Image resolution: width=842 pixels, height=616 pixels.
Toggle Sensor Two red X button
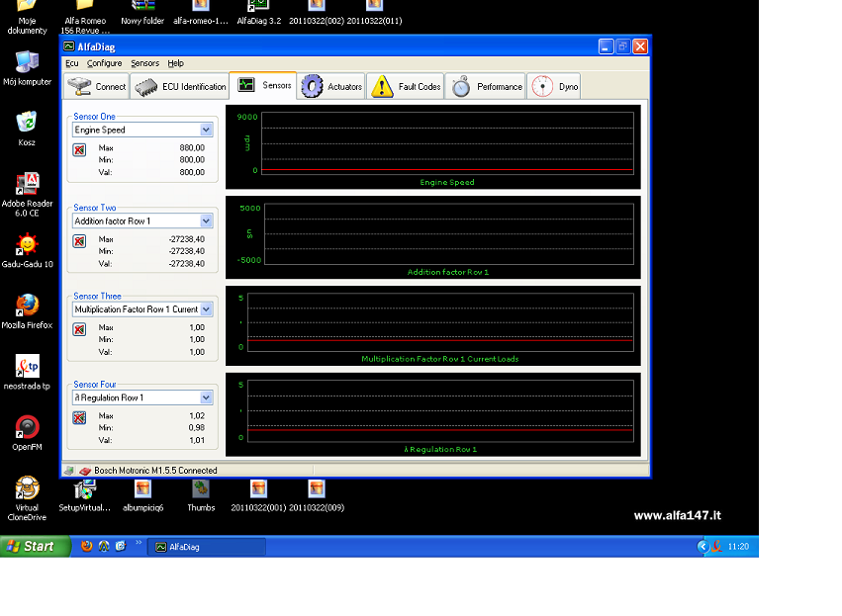(79, 241)
